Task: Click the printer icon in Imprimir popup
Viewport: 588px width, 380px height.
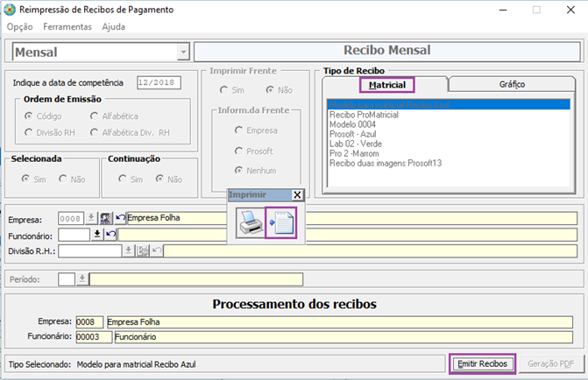Action: pyautogui.click(x=250, y=223)
